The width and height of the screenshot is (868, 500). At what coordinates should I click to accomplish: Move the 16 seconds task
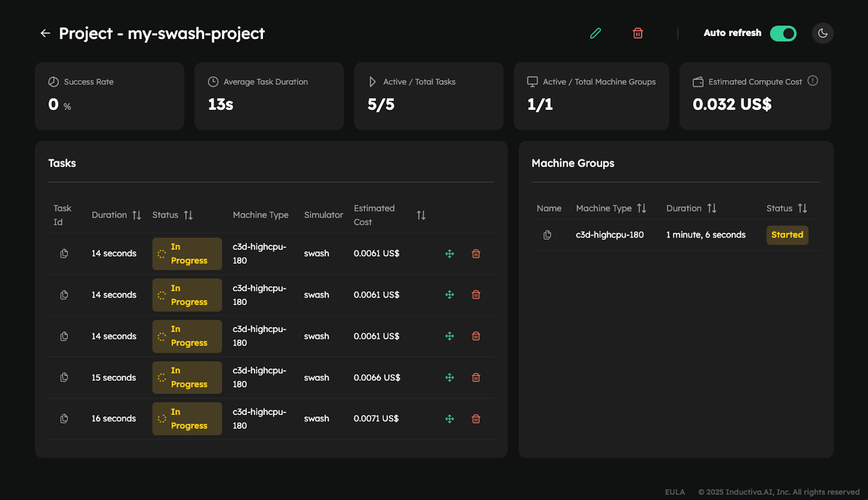(x=450, y=419)
